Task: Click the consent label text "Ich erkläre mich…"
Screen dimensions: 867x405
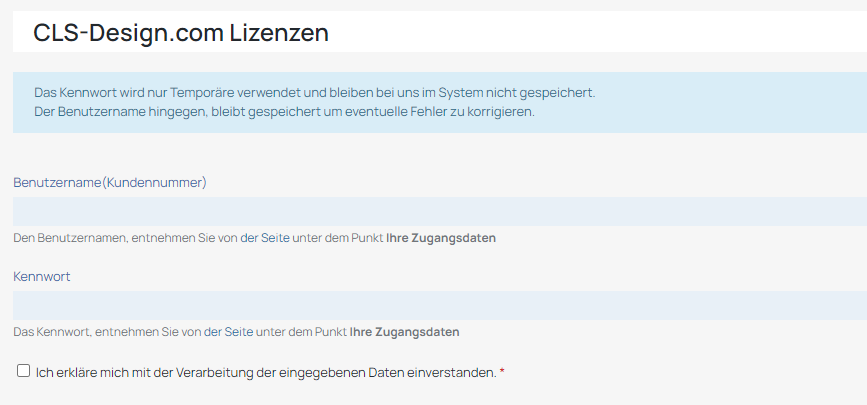Action: tap(265, 372)
